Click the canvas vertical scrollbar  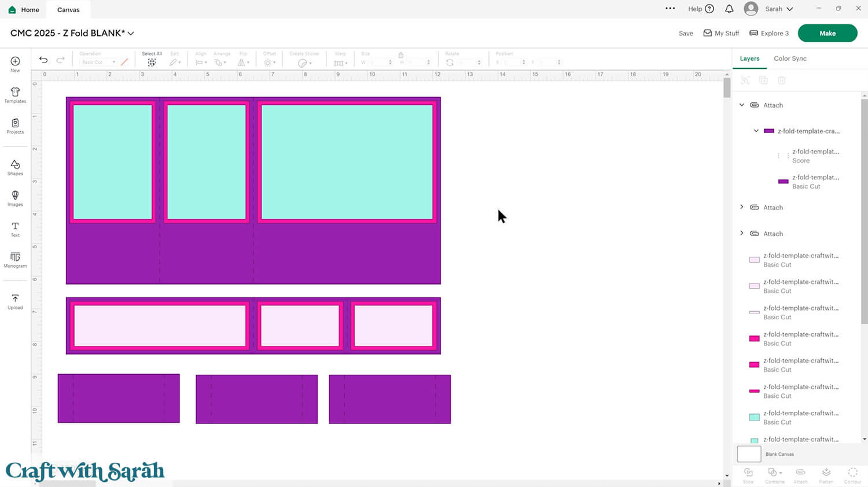(x=727, y=87)
